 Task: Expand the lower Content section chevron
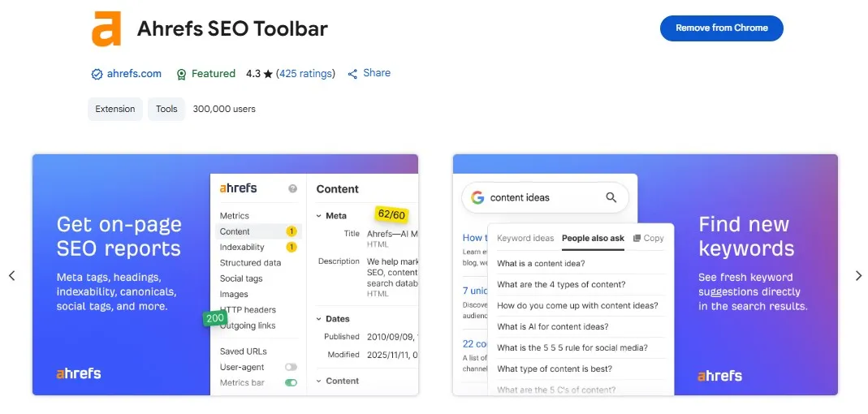[318, 381]
